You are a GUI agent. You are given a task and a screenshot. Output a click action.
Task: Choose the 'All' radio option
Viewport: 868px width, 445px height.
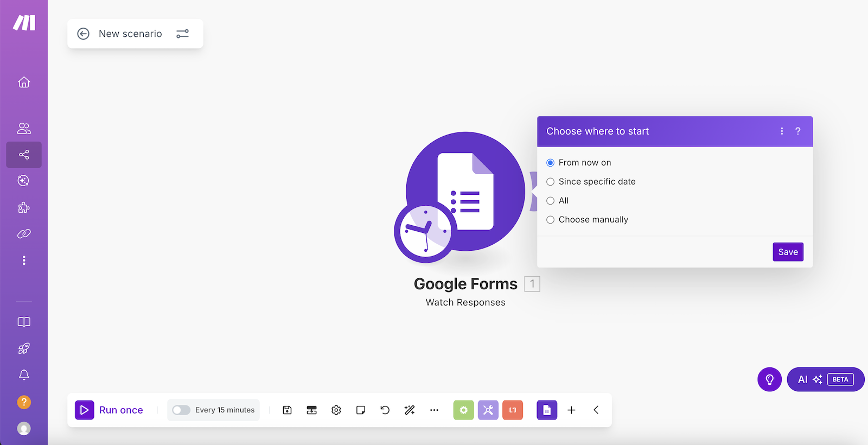551,201
